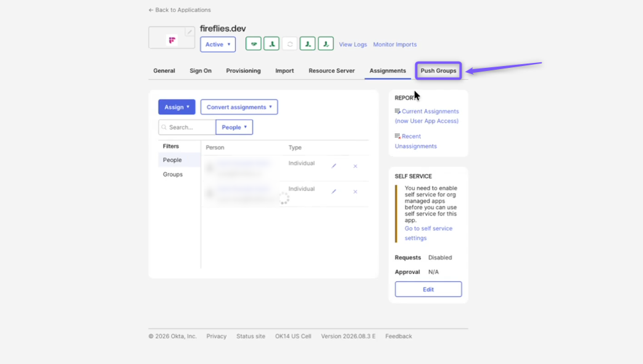The height and width of the screenshot is (364, 643).
Task: Open Monitor Imports link
Action: [x=395, y=44]
